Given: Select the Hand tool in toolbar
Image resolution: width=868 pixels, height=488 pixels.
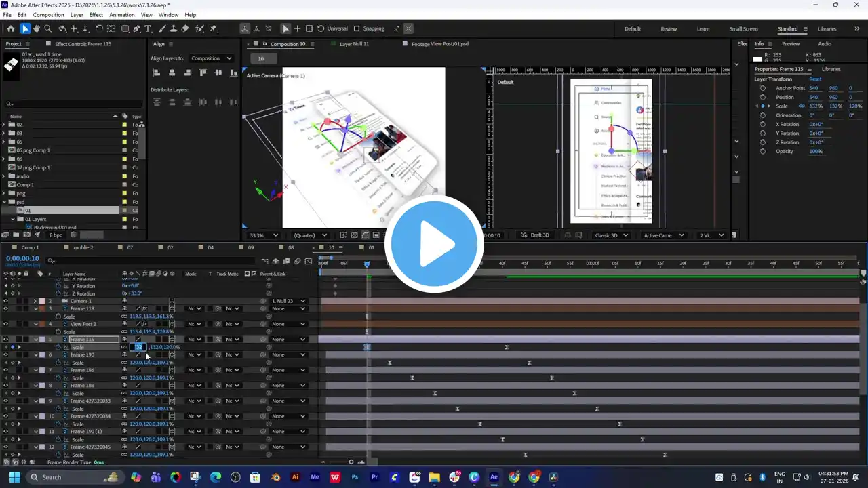Looking at the screenshot, I should click(37, 28).
